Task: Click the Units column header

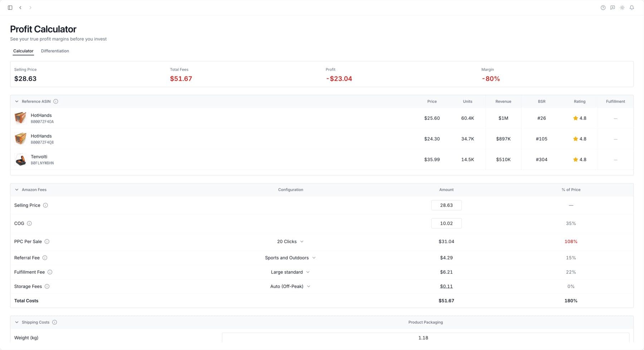Action: pos(468,102)
